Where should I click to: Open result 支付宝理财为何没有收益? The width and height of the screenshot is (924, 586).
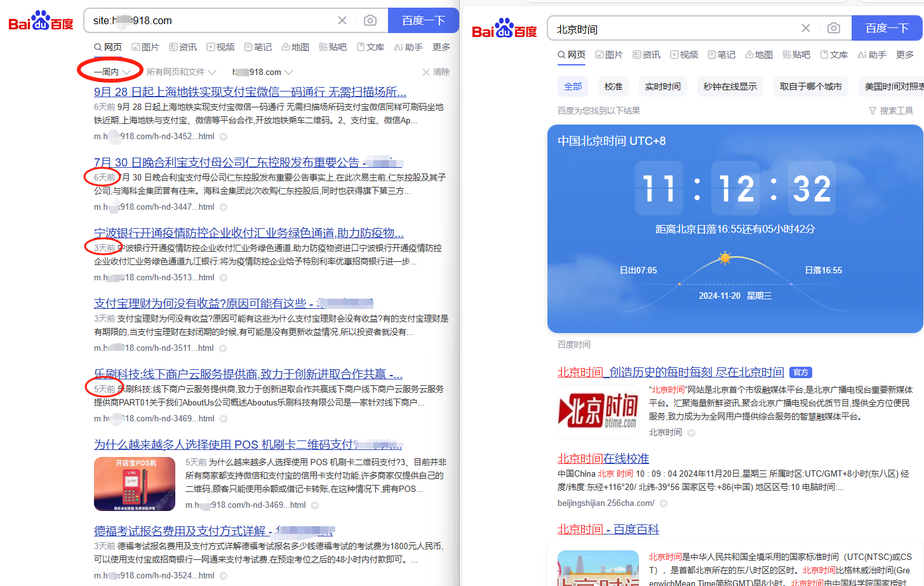[234, 303]
